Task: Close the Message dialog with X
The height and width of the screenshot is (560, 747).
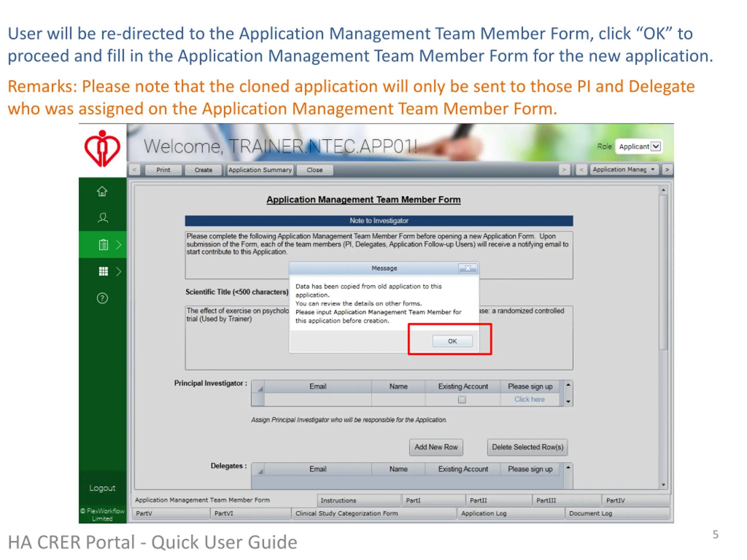Action: pyautogui.click(x=468, y=268)
